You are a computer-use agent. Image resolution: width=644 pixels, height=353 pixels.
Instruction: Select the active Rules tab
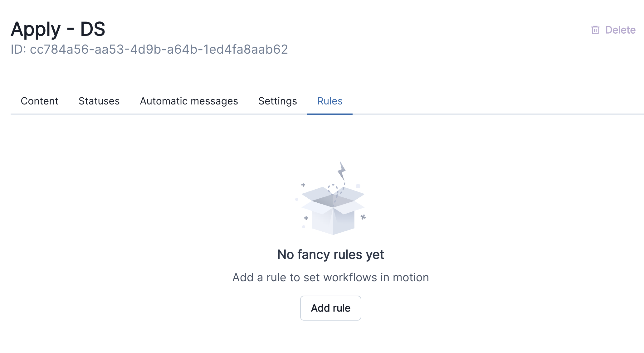(329, 101)
